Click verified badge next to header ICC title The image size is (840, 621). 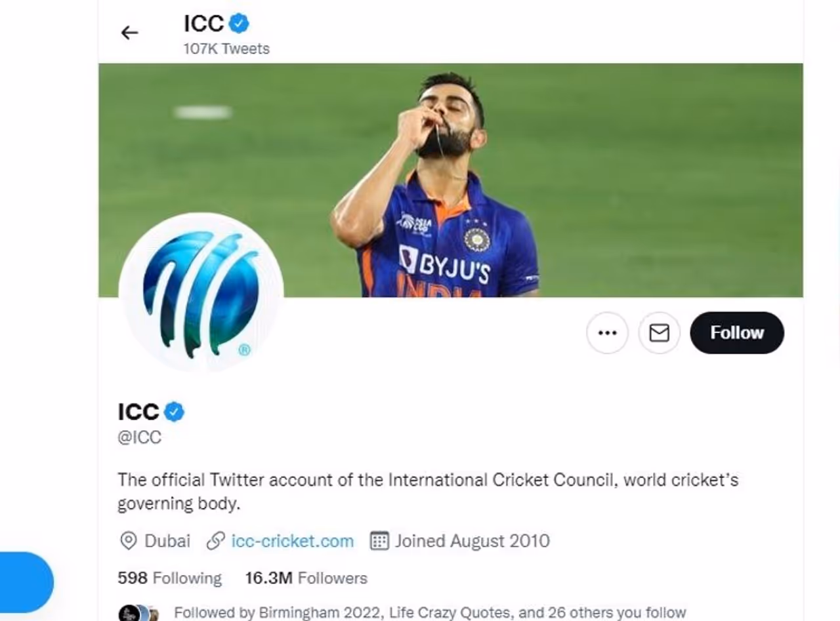(239, 24)
